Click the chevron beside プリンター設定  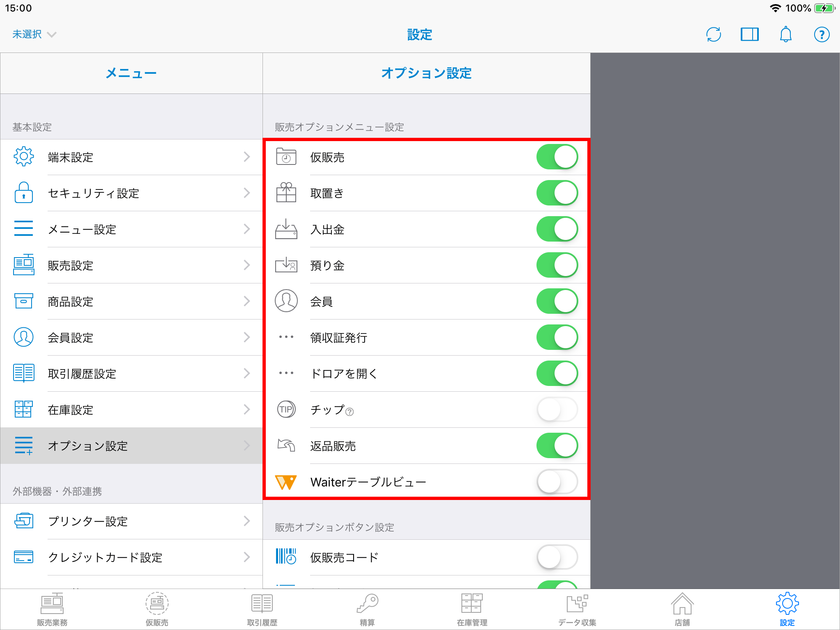coord(247,521)
